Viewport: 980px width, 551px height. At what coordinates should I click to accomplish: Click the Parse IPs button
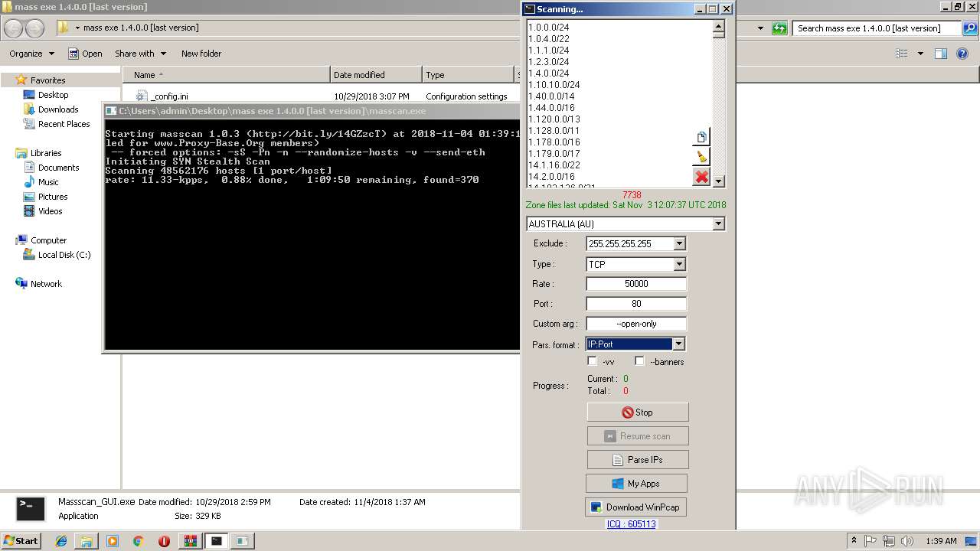[x=638, y=460]
